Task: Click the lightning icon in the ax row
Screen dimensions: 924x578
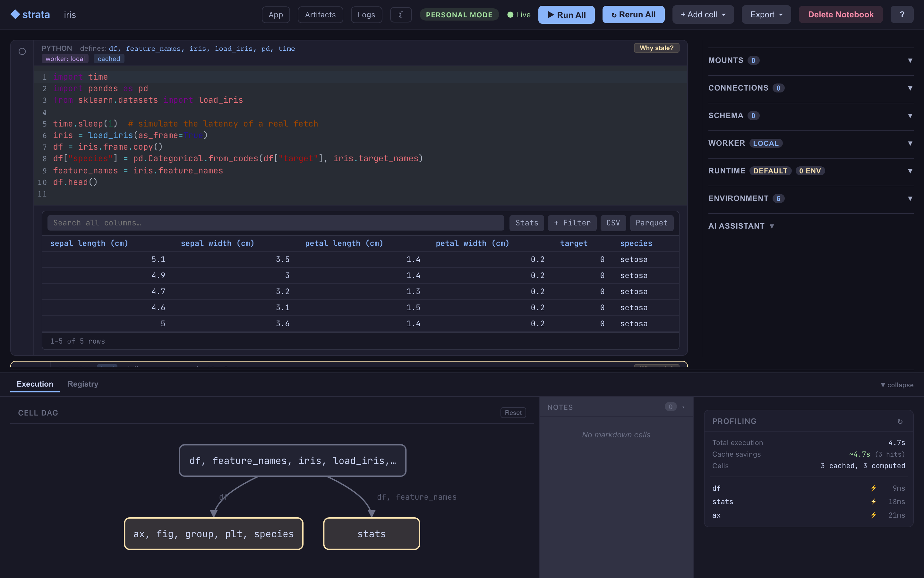Action: pos(874,515)
